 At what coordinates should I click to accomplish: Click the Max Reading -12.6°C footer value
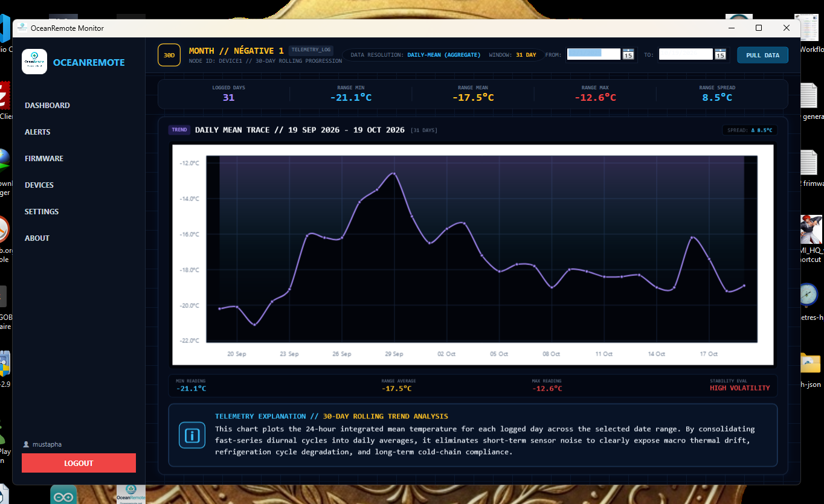click(x=547, y=388)
